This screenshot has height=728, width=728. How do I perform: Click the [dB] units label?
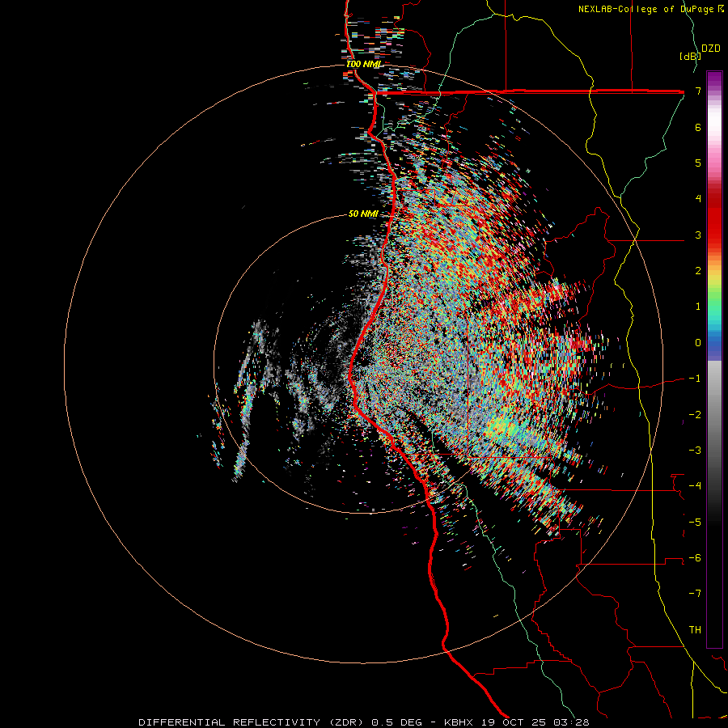pyautogui.click(x=690, y=56)
